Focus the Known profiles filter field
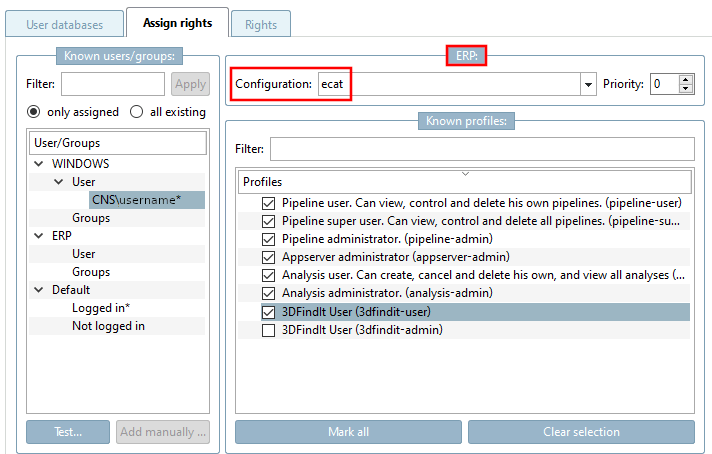Screen dimensions: 712x454 click(x=481, y=149)
